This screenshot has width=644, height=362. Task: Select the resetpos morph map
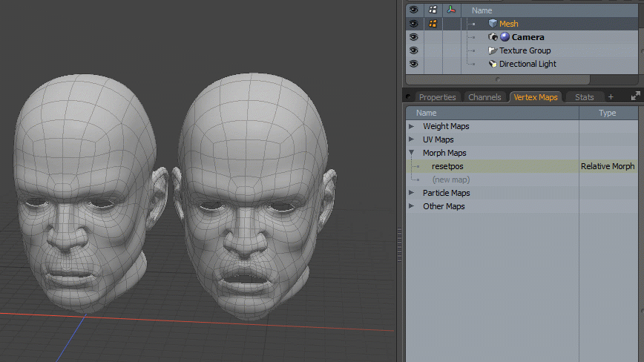447,166
